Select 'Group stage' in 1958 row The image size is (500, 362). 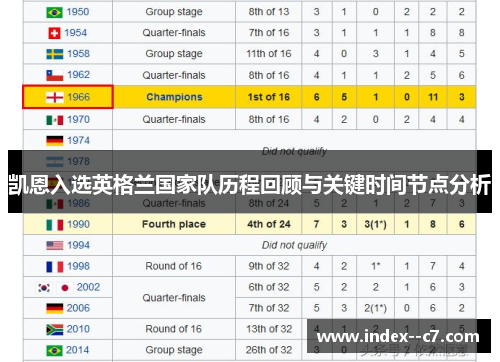[174, 53]
